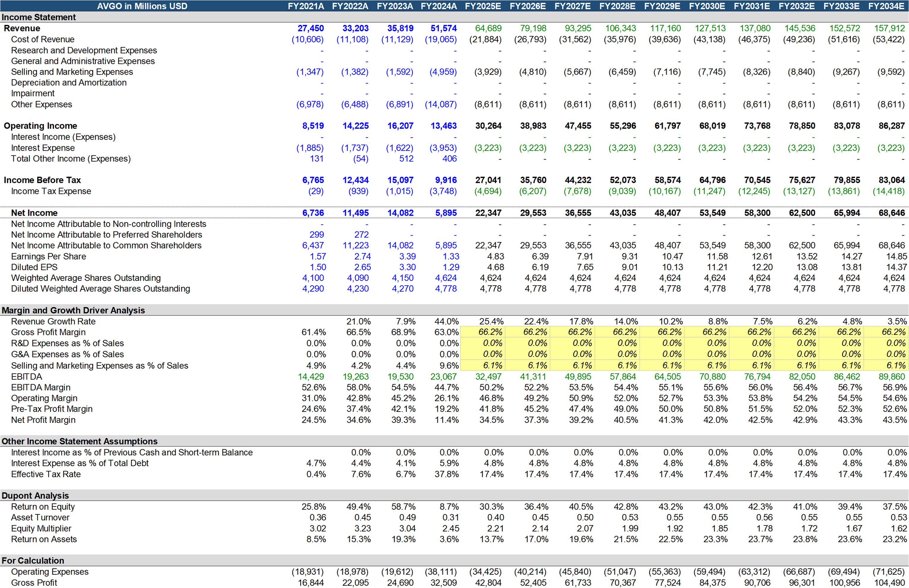The width and height of the screenshot is (909, 588).
Task: Edit FY2025E Selling and Marketing 6.1% cell
Action: pyautogui.click(x=483, y=365)
